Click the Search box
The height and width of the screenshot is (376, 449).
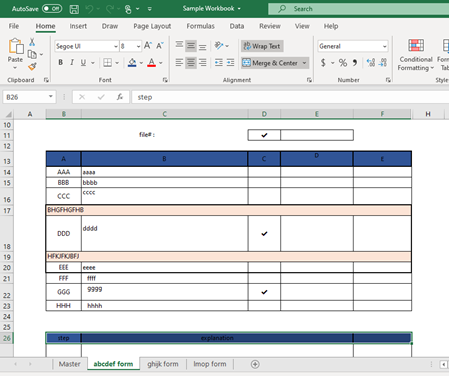[358, 9]
